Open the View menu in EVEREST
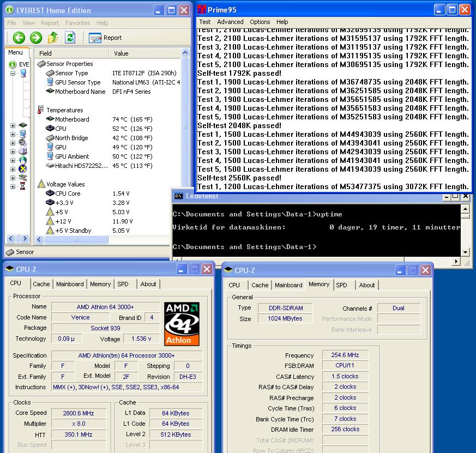Viewport: 476px width, 453px height. (x=28, y=23)
